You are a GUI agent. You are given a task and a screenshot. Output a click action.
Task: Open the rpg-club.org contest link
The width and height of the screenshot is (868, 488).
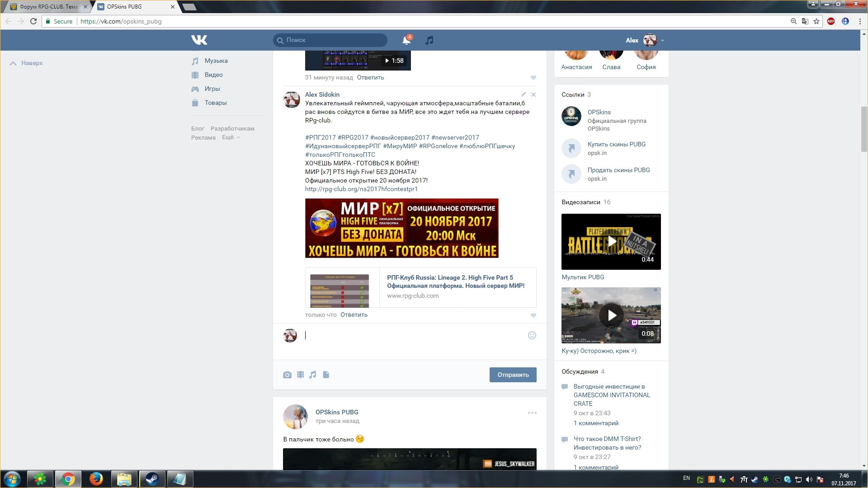361,189
